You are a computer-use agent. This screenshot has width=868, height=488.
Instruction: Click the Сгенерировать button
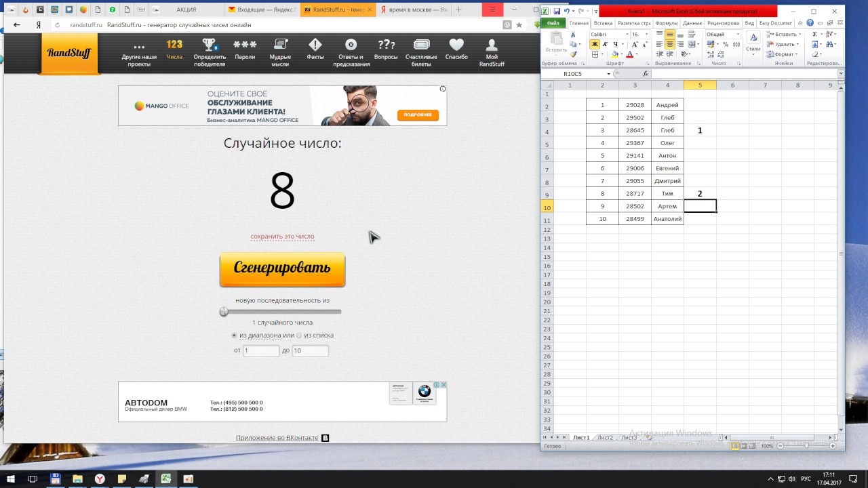coord(282,269)
